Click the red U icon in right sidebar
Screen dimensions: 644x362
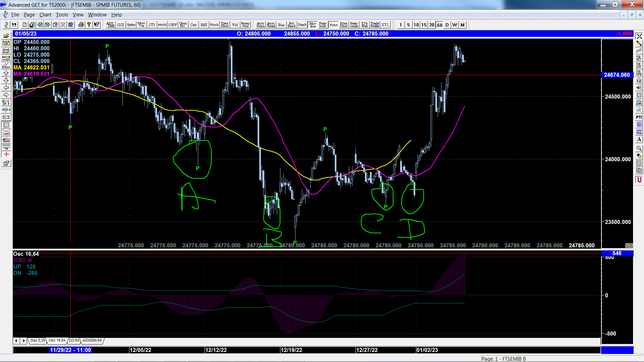pyautogui.click(x=639, y=180)
